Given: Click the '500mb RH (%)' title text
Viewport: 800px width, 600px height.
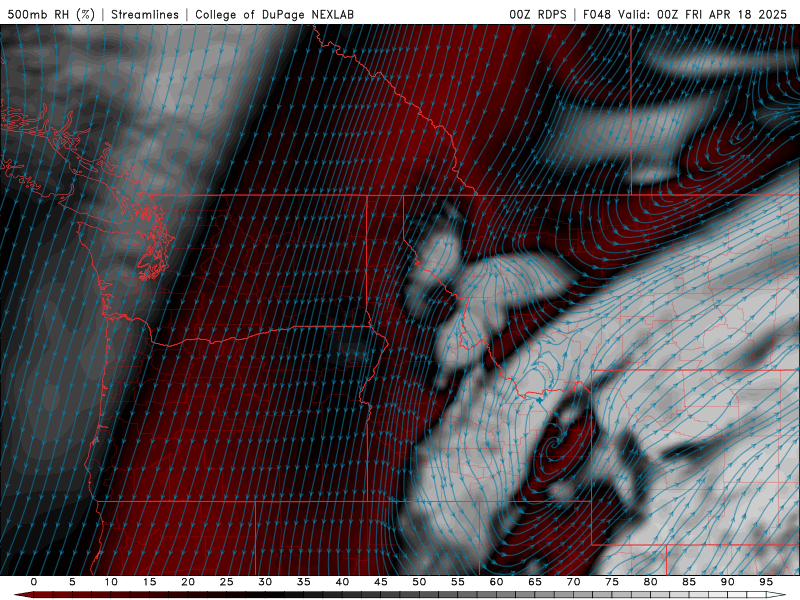Looking at the screenshot, I should pyautogui.click(x=51, y=14).
